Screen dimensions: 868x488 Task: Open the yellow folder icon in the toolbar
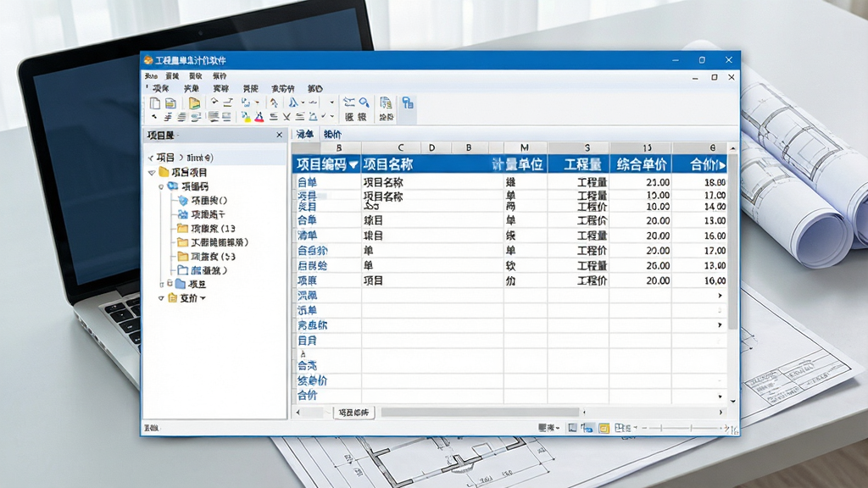click(194, 103)
